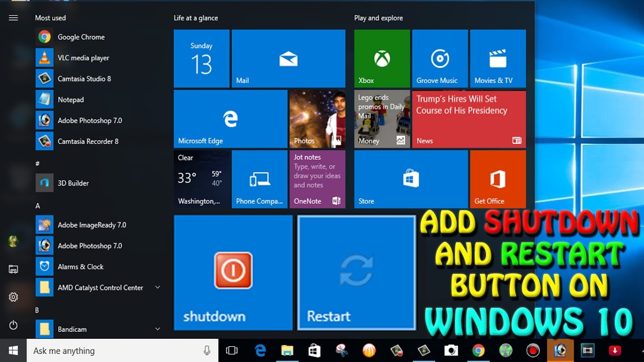Open the Start hamburger menu
644x362 pixels.
coord(13,18)
